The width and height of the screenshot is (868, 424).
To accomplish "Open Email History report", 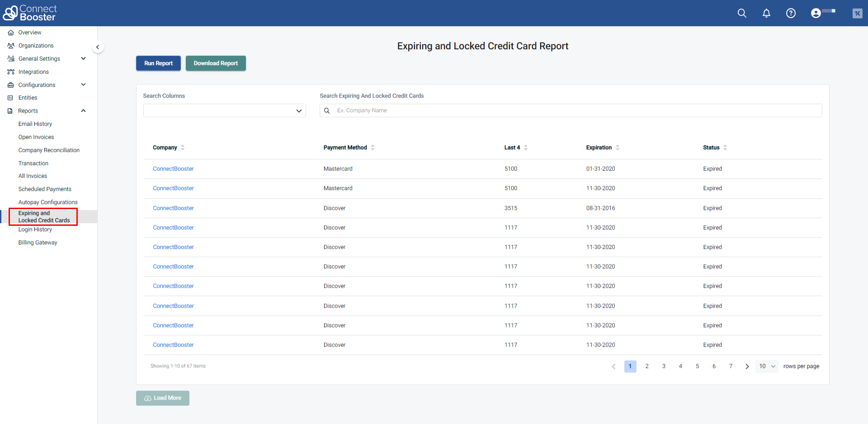I will [35, 124].
